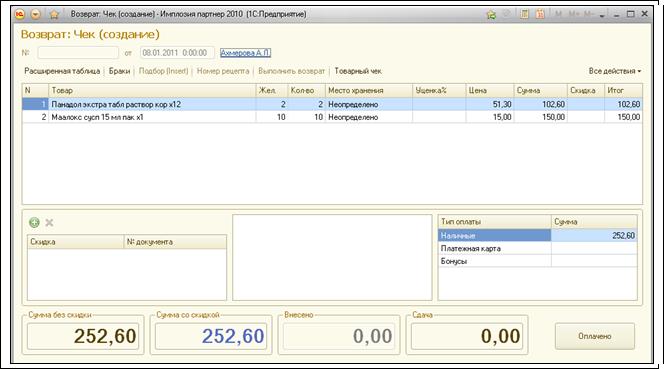Open the calendar icon in the title bar
The image size is (664, 369).
point(540,14)
